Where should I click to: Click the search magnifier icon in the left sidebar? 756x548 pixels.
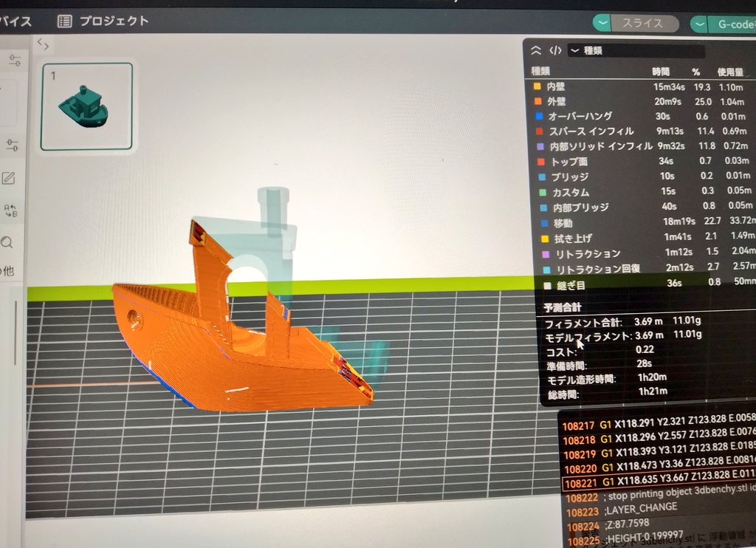pyautogui.click(x=7, y=243)
